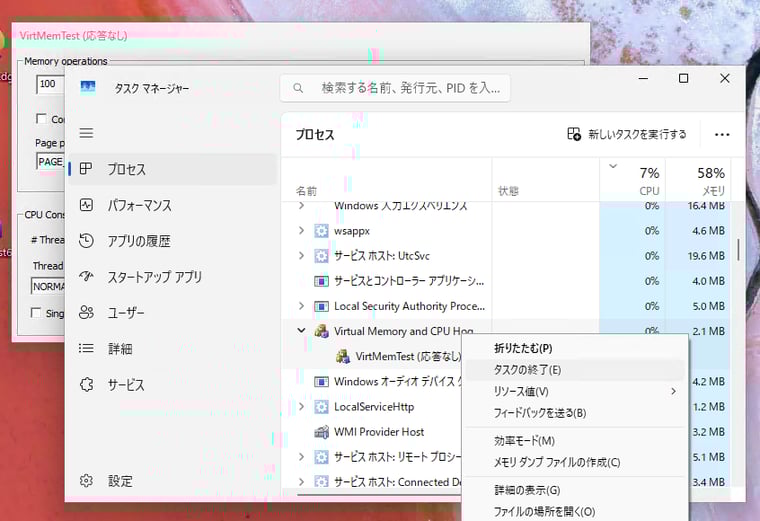Click the LocalServiceHttp gear icon

point(321,407)
